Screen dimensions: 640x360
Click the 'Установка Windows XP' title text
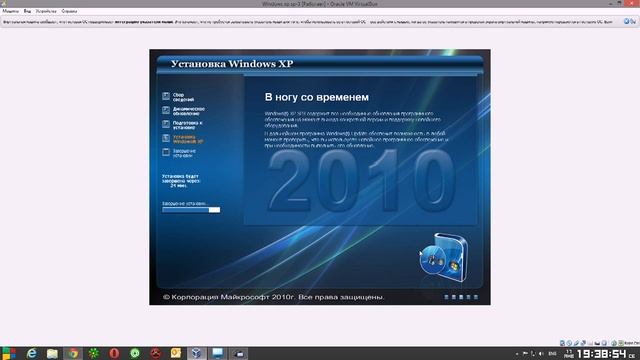coord(232,64)
